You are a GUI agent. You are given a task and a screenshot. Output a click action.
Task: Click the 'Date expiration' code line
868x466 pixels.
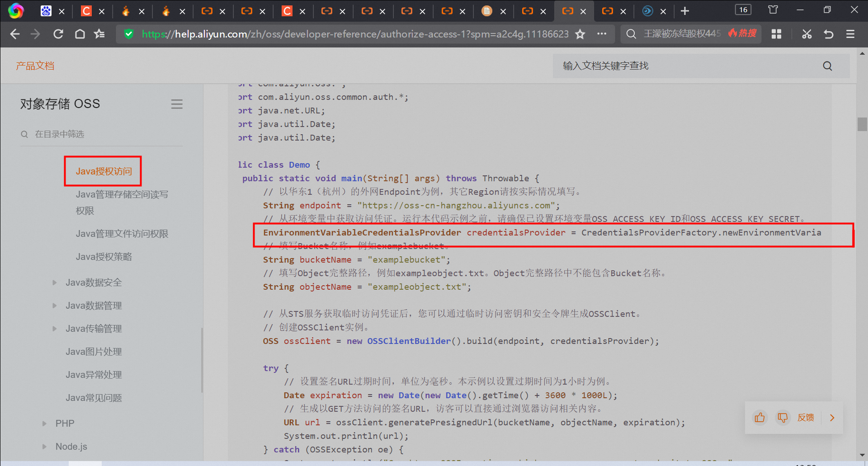450,395
